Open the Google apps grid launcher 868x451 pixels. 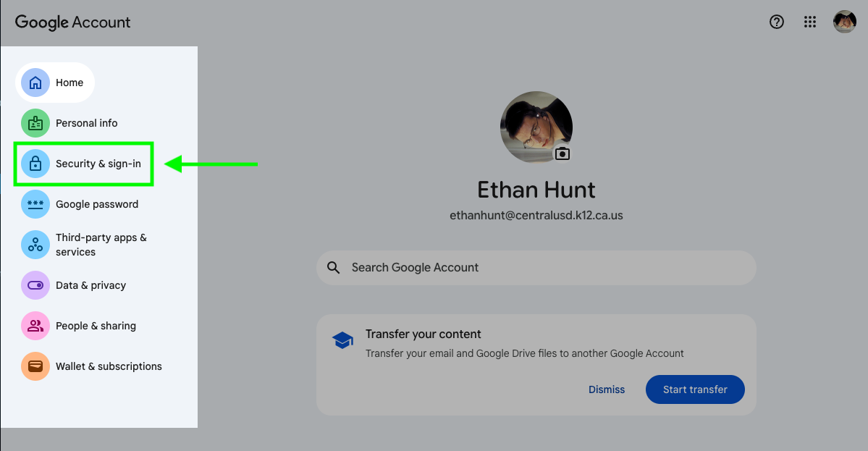tap(810, 22)
